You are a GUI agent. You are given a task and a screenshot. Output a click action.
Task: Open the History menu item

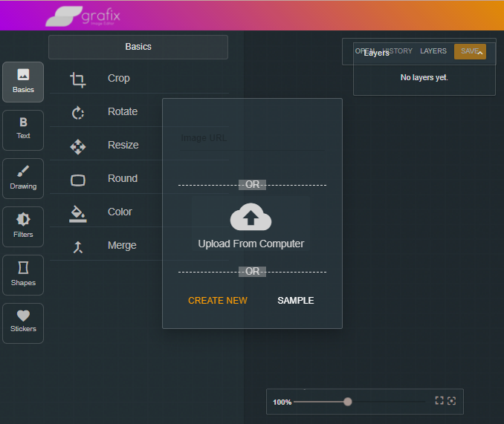point(398,51)
